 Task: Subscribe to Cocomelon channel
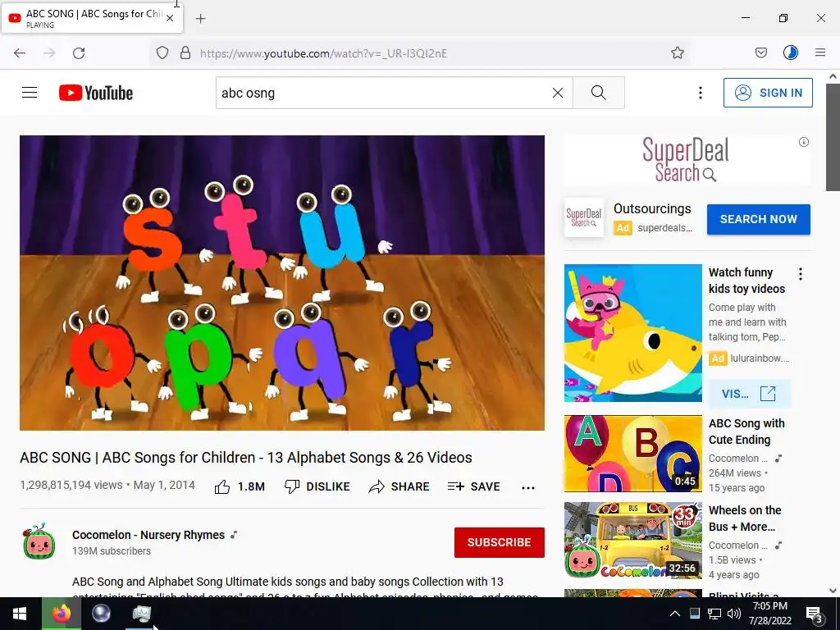pos(500,542)
